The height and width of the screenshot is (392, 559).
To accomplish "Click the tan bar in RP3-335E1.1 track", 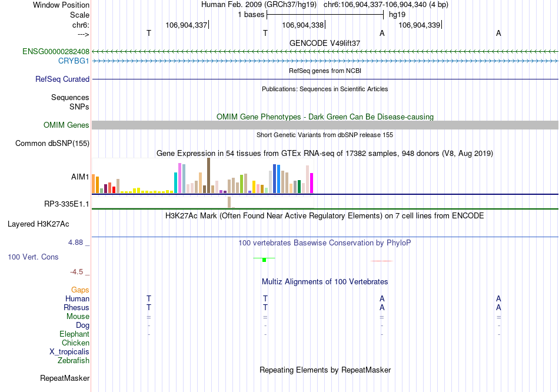I will (229, 202).
